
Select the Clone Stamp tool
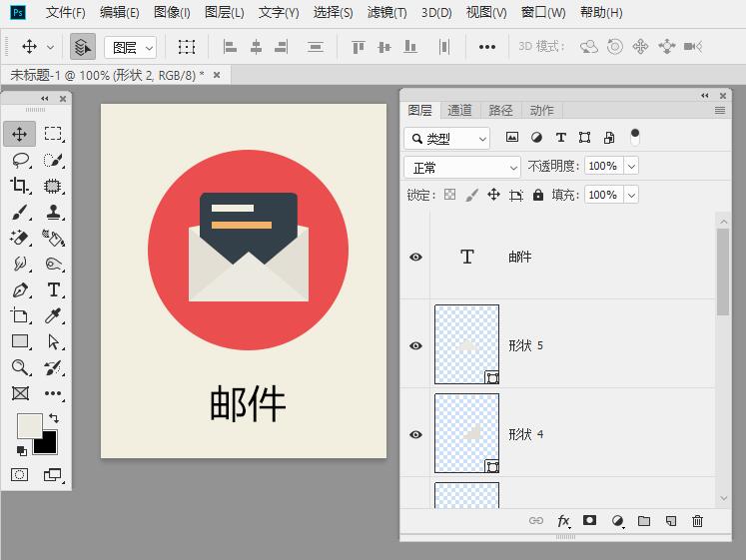click(53, 213)
